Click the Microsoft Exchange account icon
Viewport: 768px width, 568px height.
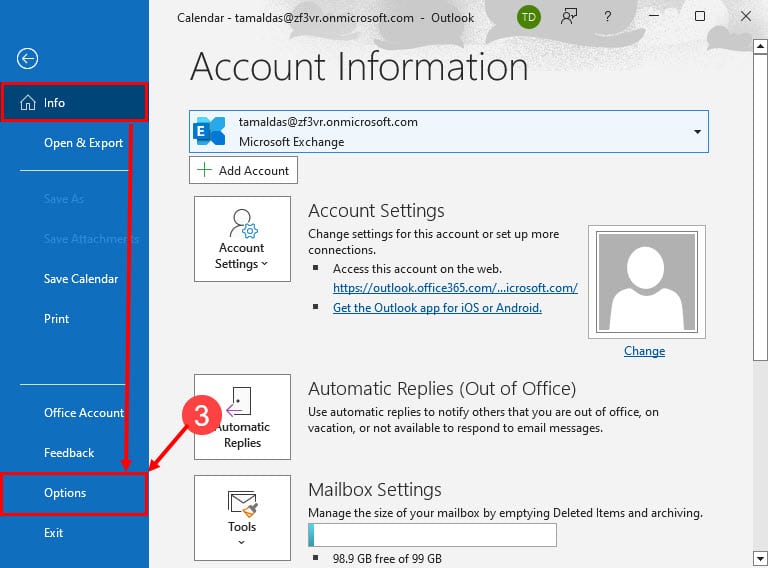[x=209, y=131]
